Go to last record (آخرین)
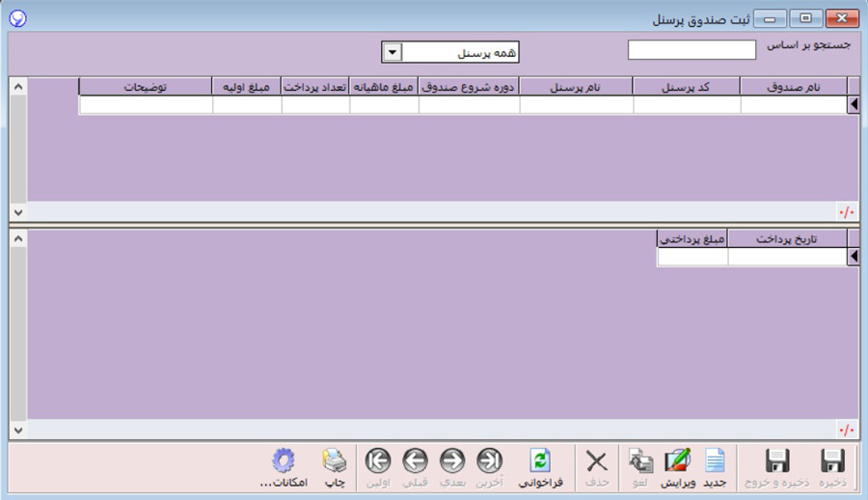 pos(489,462)
